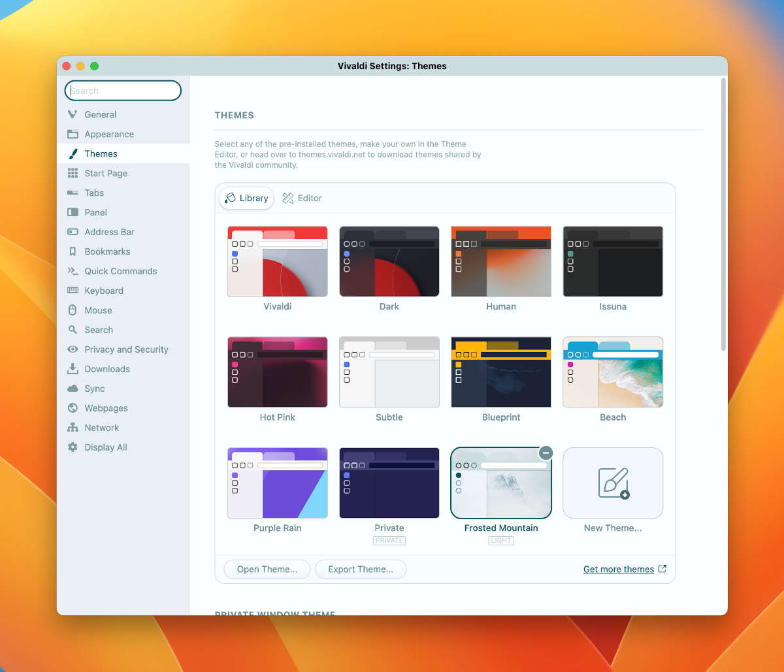Click the Mouse icon in sidebar
Image resolution: width=784 pixels, height=672 pixels.
[73, 310]
